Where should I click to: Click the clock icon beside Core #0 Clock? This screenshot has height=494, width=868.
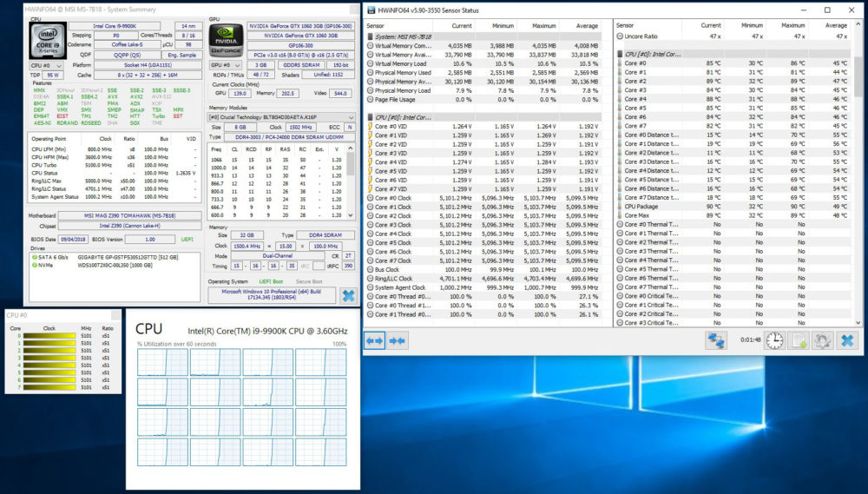click(x=371, y=198)
